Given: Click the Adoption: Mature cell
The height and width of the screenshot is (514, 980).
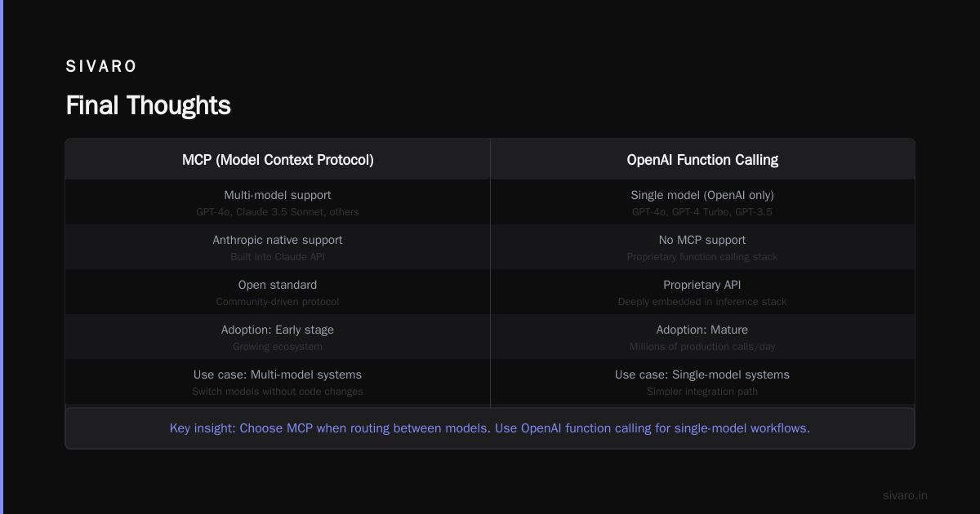Looking at the screenshot, I should [x=702, y=337].
